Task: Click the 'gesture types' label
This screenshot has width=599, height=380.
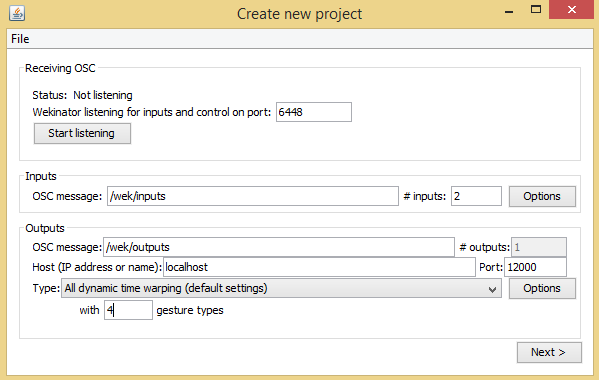Action: (190, 310)
